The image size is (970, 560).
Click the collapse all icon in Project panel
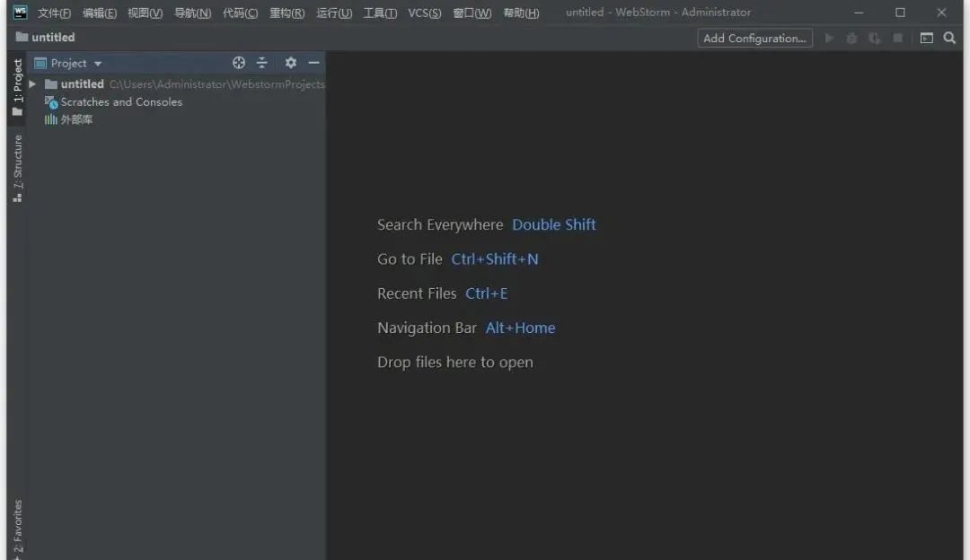(262, 63)
